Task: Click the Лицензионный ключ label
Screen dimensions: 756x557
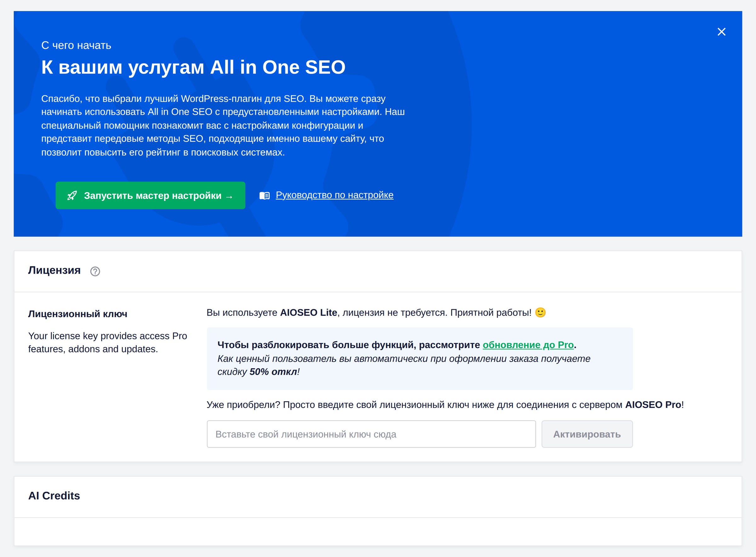Action: click(x=78, y=314)
